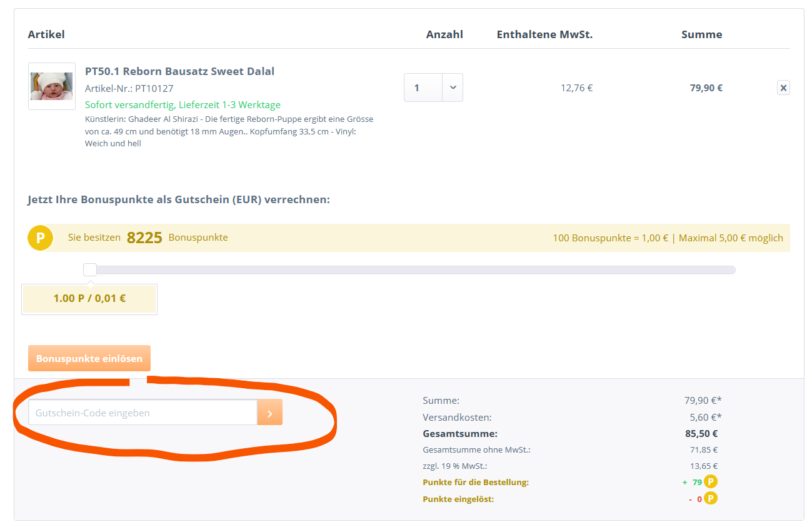Viewport: 812px width, 527px height.
Task: Click the large yellow P bonus points icon
Action: click(x=40, y=238)
